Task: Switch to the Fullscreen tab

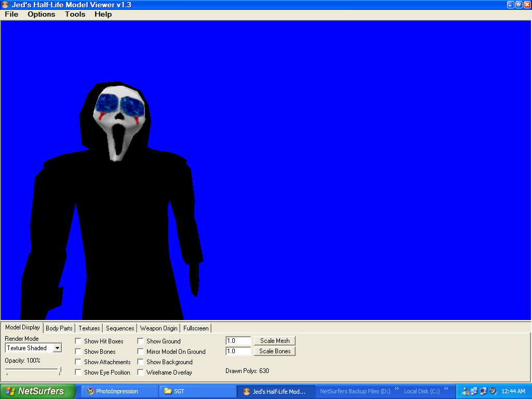Action: (x=196, y=328)
